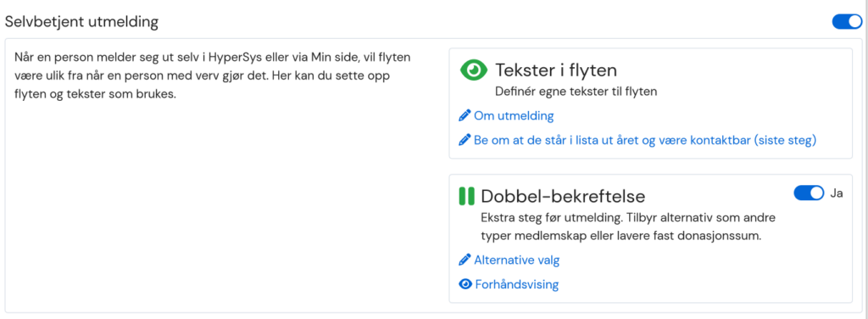This screenshot has width=868, height=319.
Task: Click the pencil icon next to Alternative valg
Action: click(465, 260)
